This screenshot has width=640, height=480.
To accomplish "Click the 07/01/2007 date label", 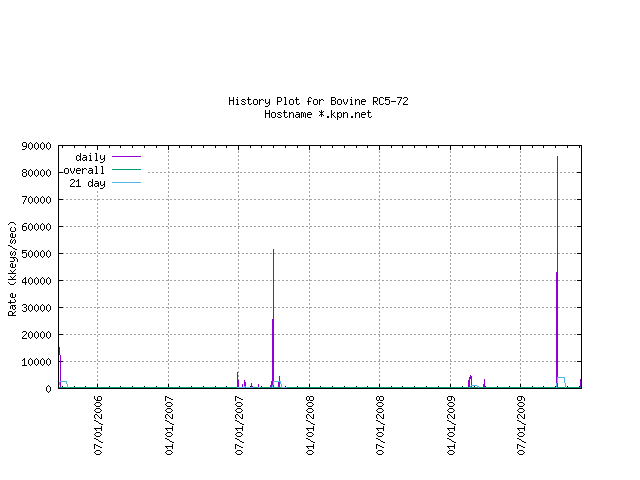I will click(x=239, y=425).
